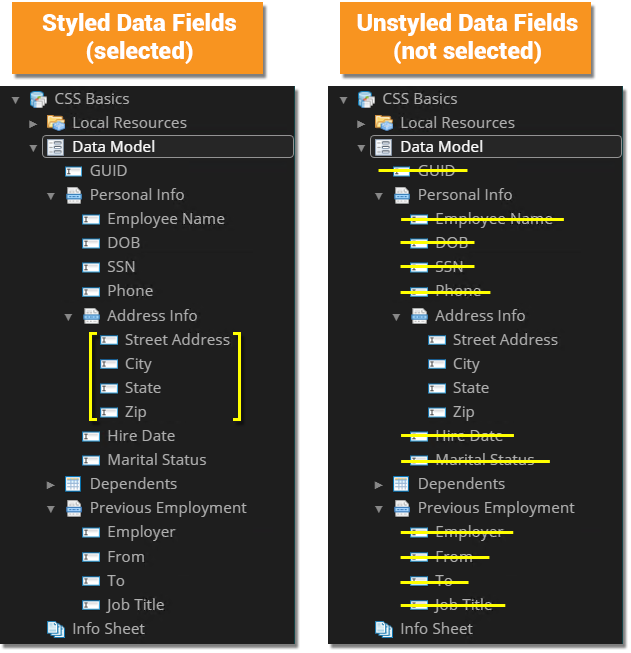This screenshot has width=631, height=653.
Task: Click the Previous Employment group icon in left tree
Action: tap(73, 508)
